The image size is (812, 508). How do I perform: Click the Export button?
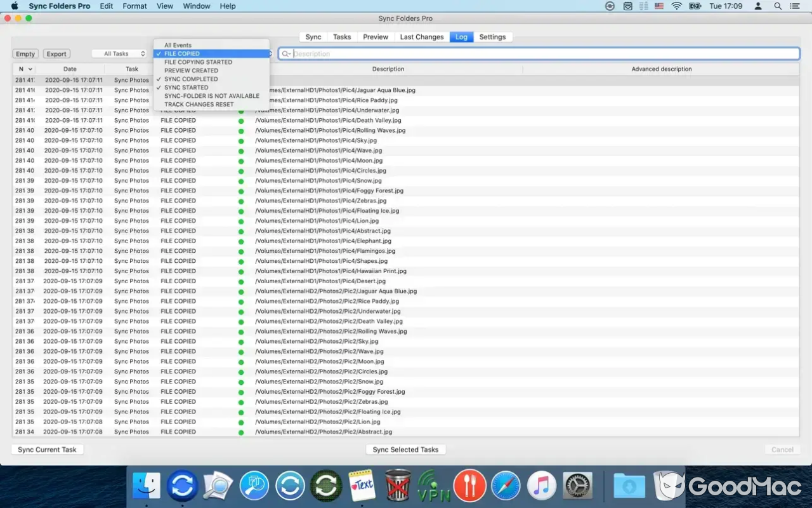[56, 53]
